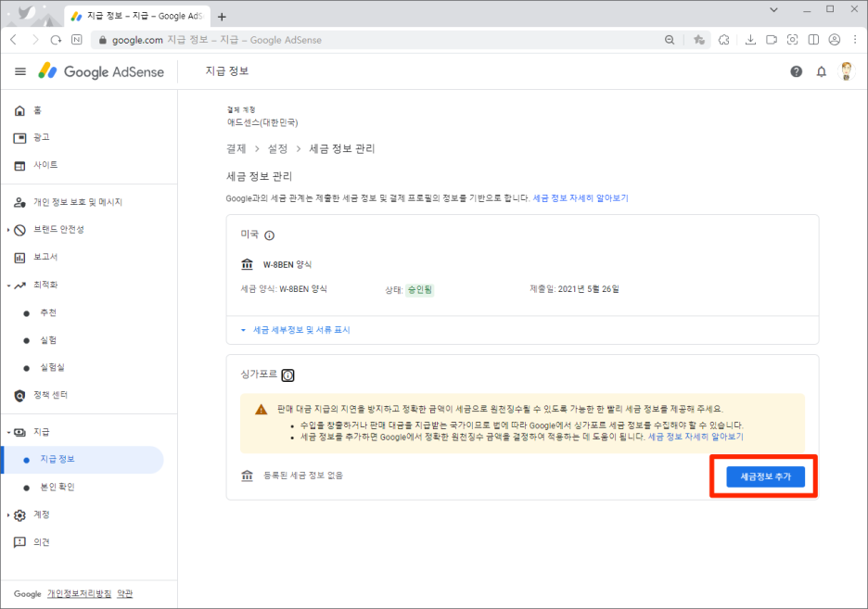Open the account profile avatar
The image size is (868, 609).
(846, 71)
